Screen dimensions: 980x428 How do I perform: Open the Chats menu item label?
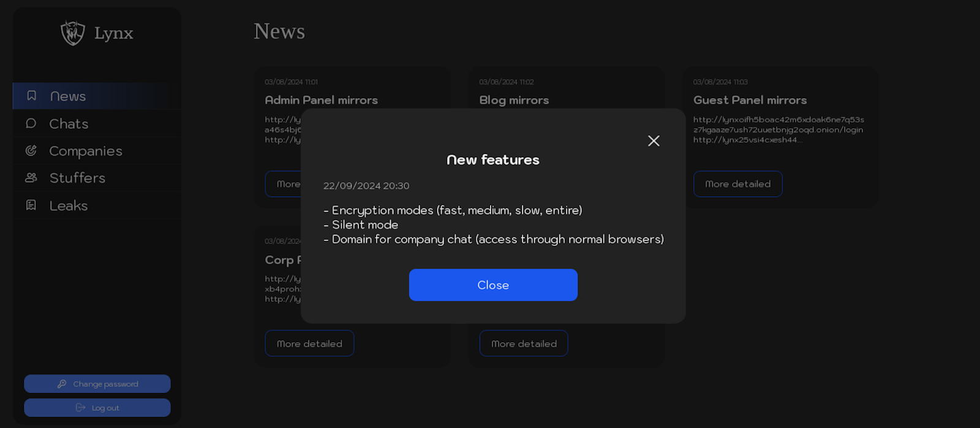69,124
